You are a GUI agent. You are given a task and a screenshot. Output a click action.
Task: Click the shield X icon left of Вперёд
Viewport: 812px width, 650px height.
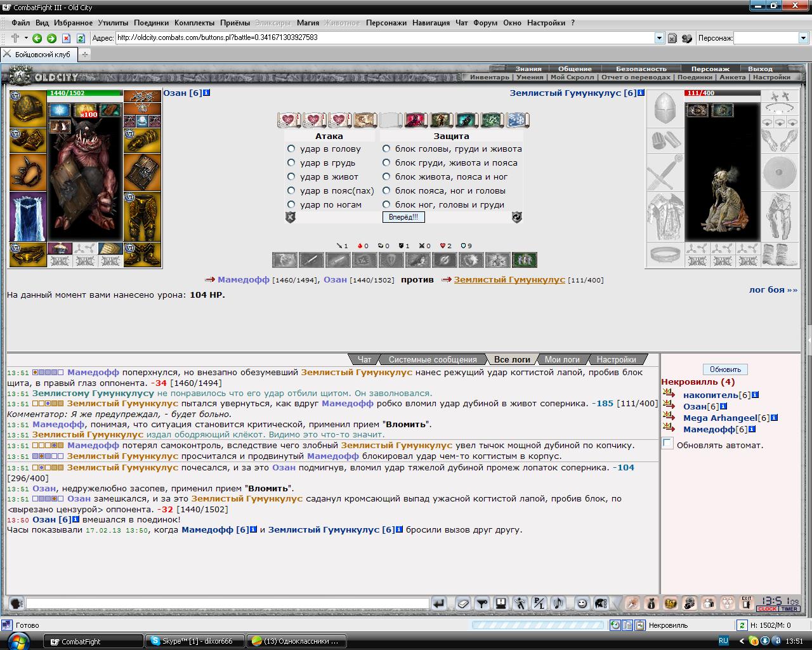coord(290,217)
